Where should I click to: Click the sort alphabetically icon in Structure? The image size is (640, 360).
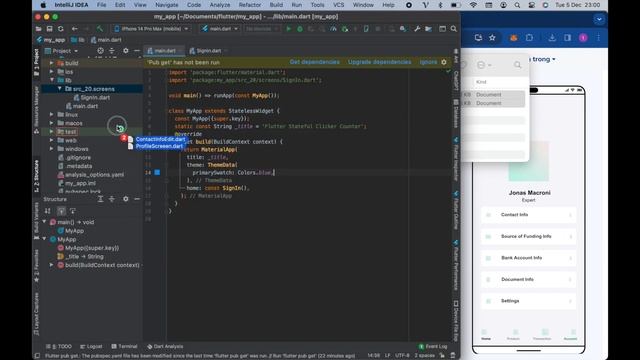(47, 211)
